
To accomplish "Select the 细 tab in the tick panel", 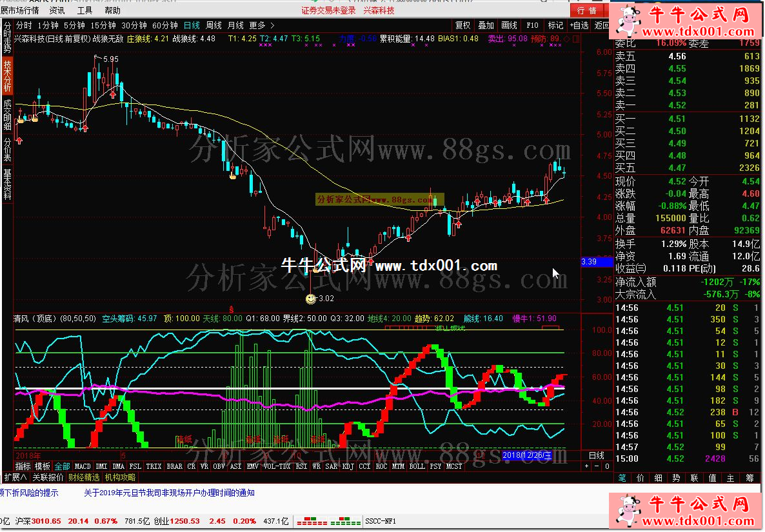I will [x=658, y=478].
